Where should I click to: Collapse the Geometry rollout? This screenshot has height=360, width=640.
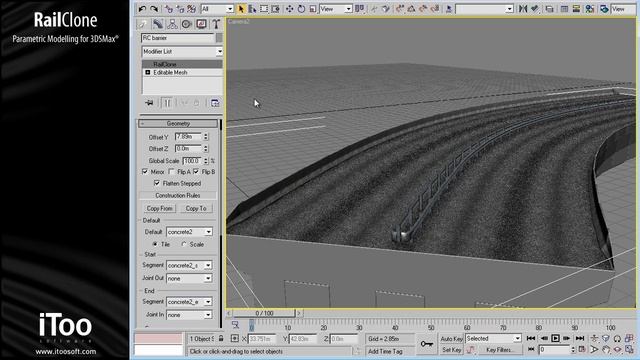(178, 123)
